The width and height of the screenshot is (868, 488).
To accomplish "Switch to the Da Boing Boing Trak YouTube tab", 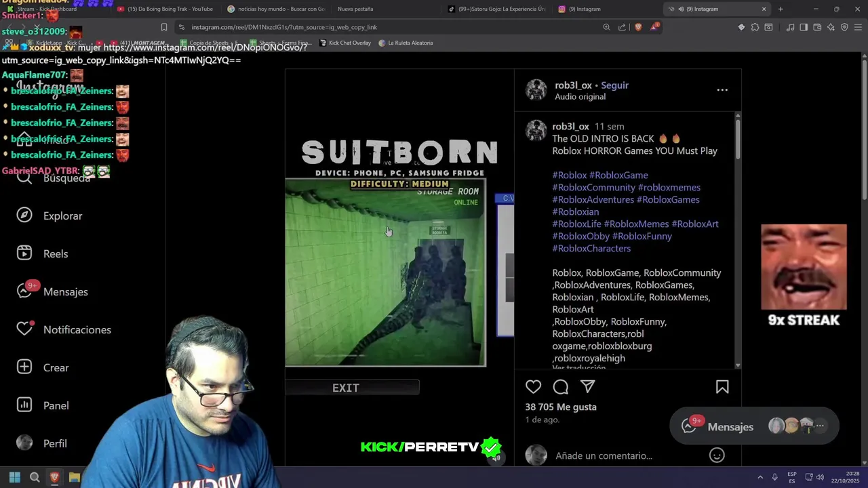I will (x=165, y=9).
